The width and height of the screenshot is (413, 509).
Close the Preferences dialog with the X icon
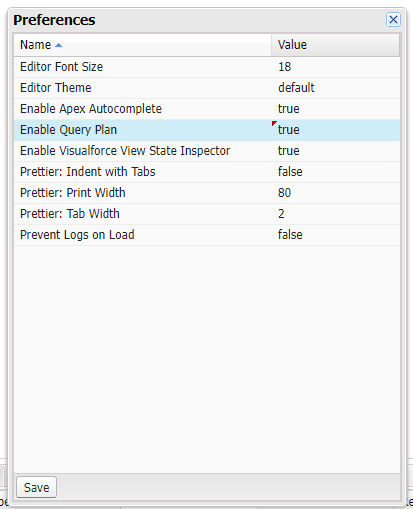click(x=393, y=20)
